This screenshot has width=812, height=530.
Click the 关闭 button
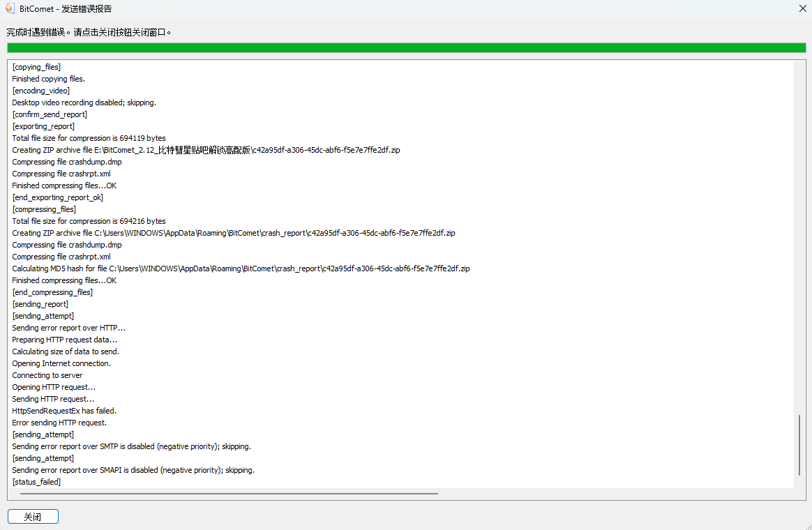(33, 517)
